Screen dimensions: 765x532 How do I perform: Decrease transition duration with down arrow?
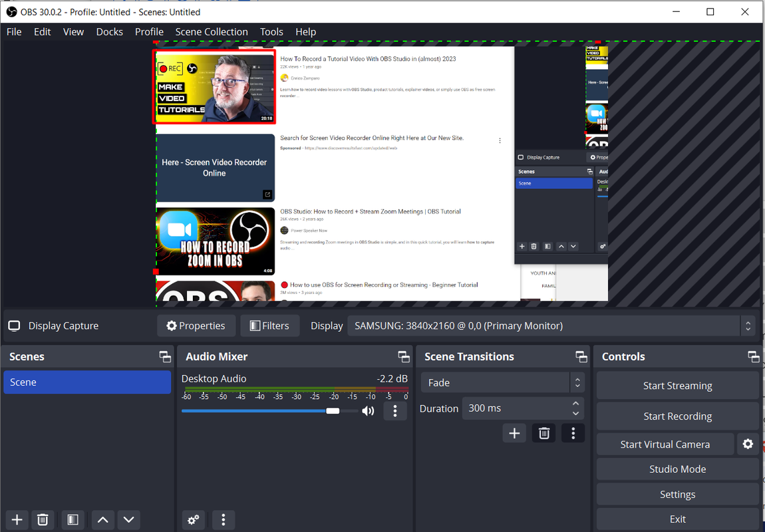tap(575, 414)
